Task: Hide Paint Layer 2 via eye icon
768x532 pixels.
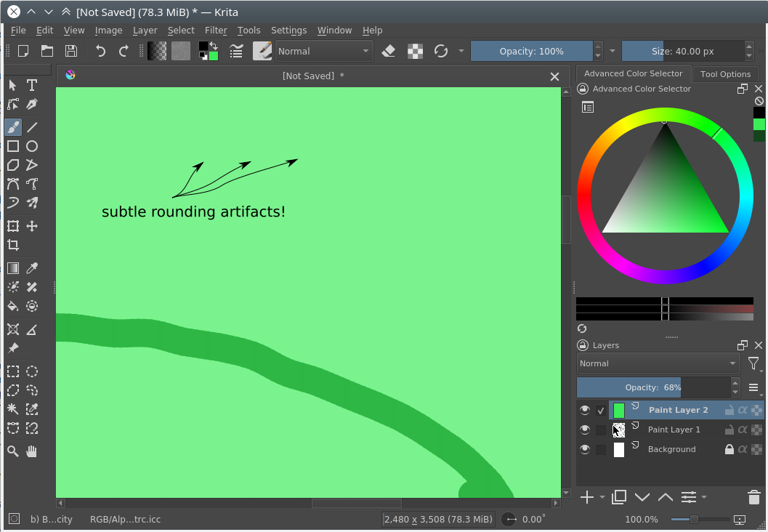Action: click(x=585, y=411)
